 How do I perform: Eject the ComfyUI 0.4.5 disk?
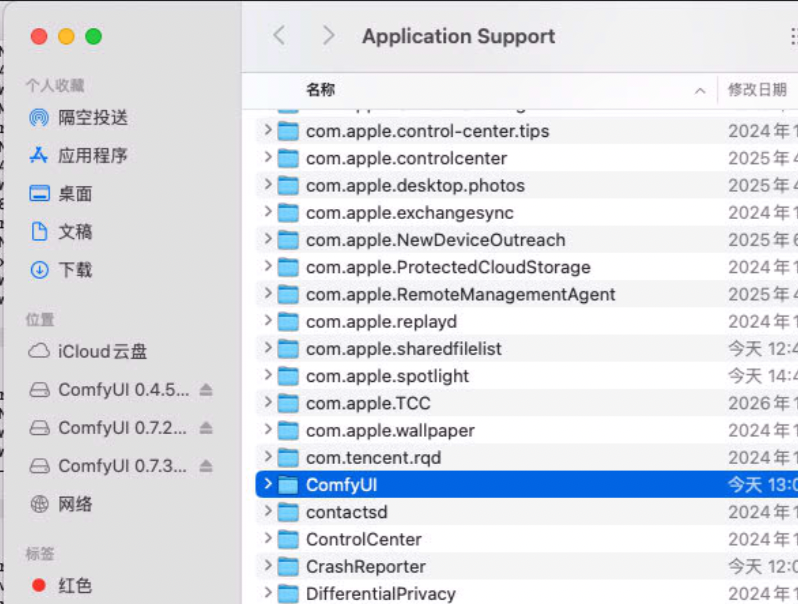pyautogui.click(x=206, y=389)
